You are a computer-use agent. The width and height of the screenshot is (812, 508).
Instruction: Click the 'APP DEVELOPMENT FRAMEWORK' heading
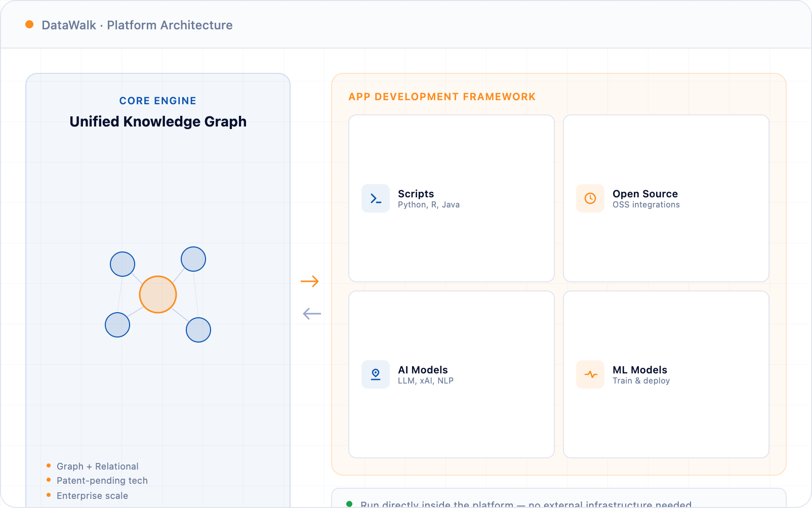(x=442, y=97)
